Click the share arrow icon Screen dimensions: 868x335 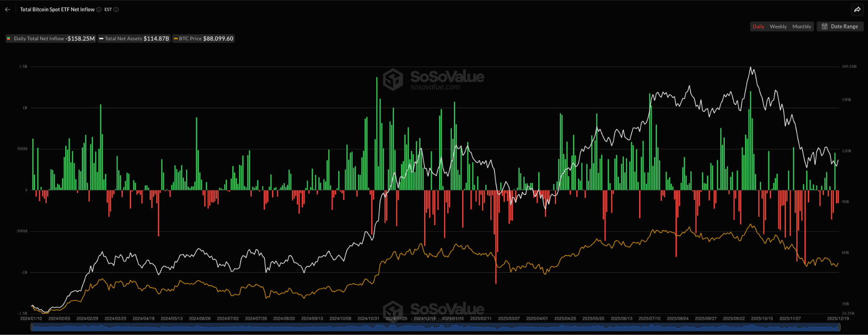coord(857,9)
